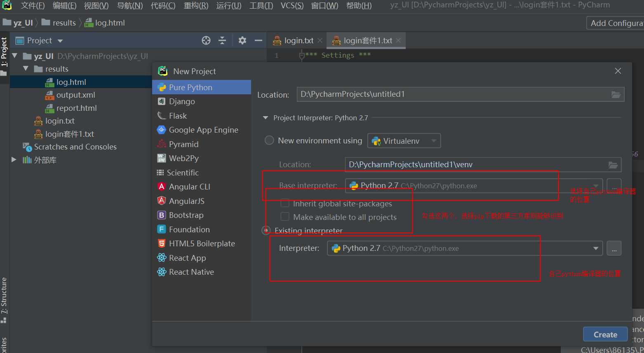Select Existing interpreter radio button
This screenshot has width=644, height=353.
(x=266, y=230)
